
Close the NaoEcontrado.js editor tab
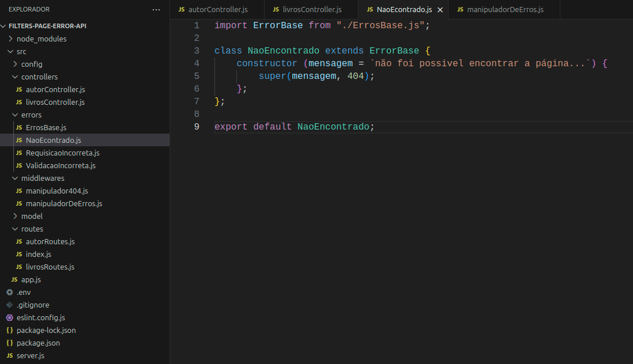pos(440,10)
